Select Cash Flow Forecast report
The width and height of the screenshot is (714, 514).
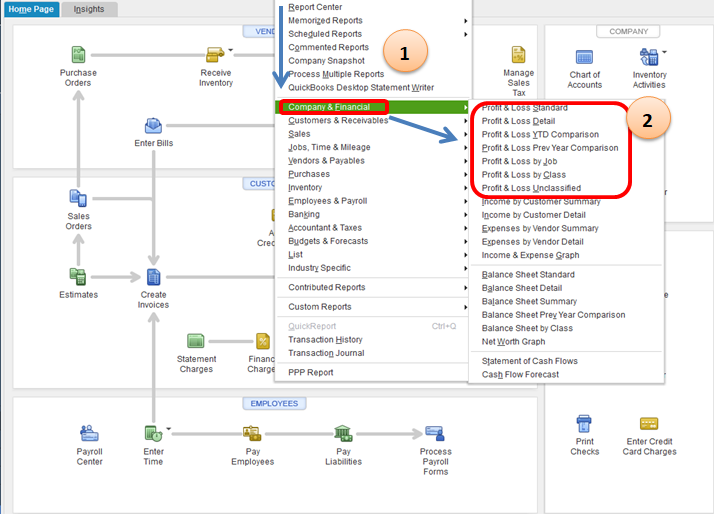tap(520, 374)
